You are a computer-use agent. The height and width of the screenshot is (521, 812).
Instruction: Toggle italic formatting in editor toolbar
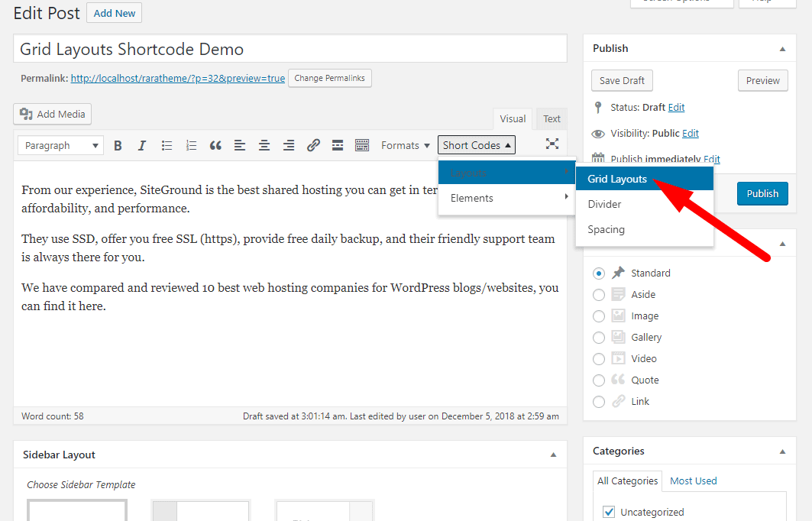142,145
